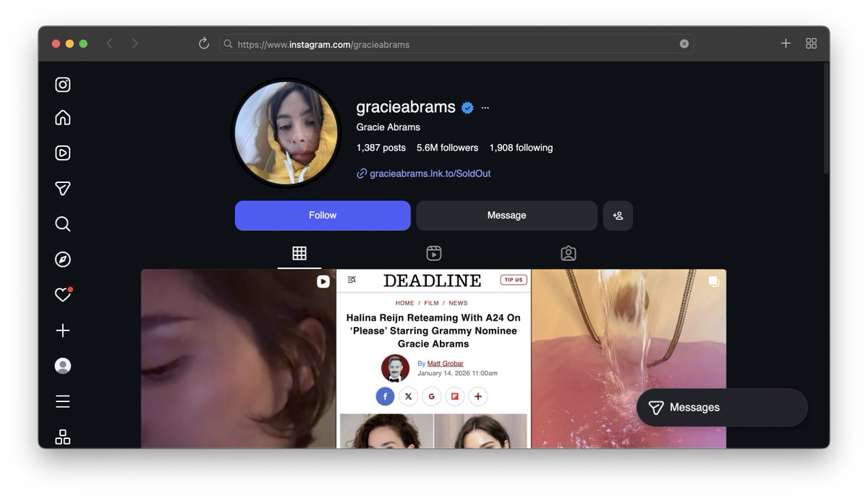Go back in browser history
The width and height of the screenshot is (868, 499).
109,43
